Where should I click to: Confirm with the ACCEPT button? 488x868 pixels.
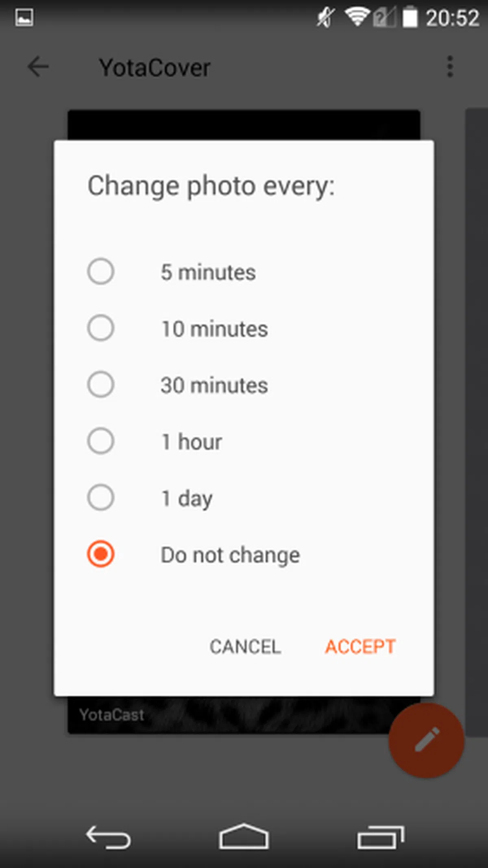pyautogui.click(x=360, y=646)
